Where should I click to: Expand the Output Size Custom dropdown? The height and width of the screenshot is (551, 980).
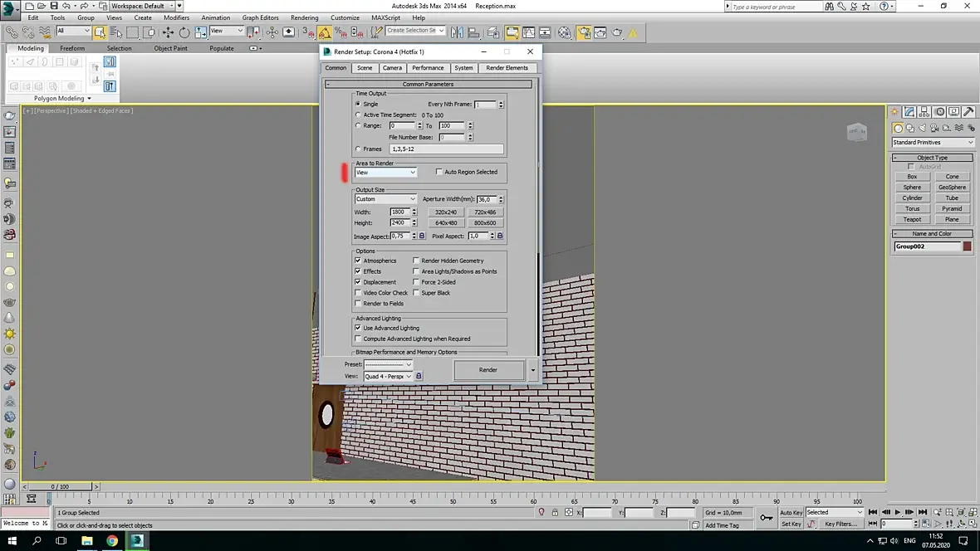coord(386,199)
